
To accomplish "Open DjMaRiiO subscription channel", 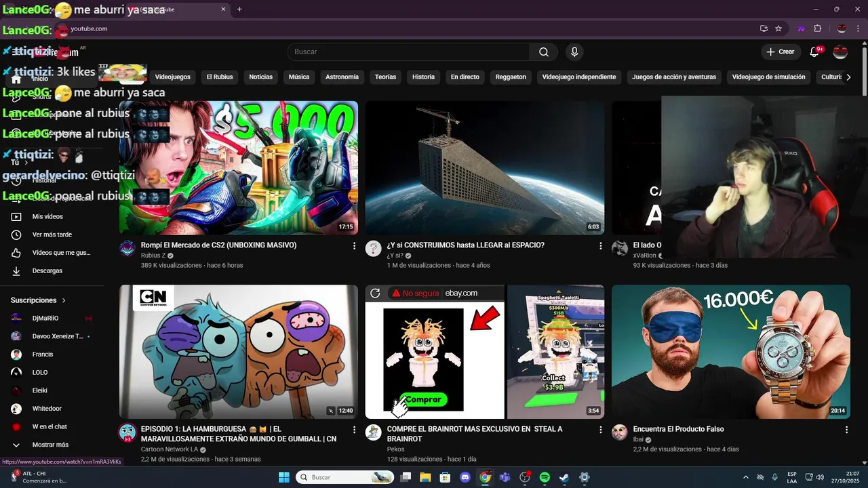I will pyautogui.click(x=52, y=318).
